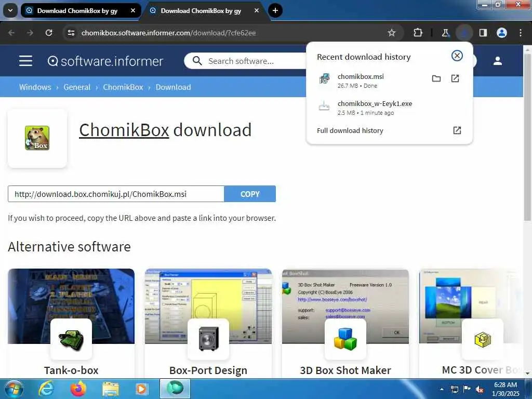532x399 pixels.
Task: Bookmark this page with the star
Action: (x=392, y=33)
